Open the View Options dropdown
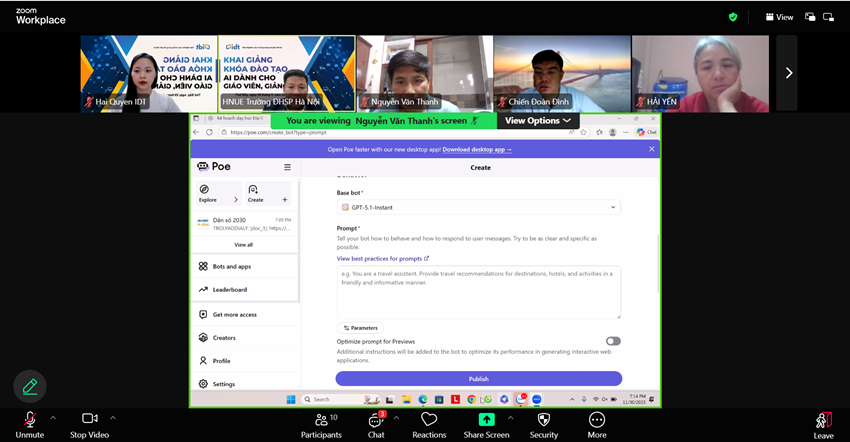The width and height of the screenshot is (850, 442). click(x=538, y=121)
